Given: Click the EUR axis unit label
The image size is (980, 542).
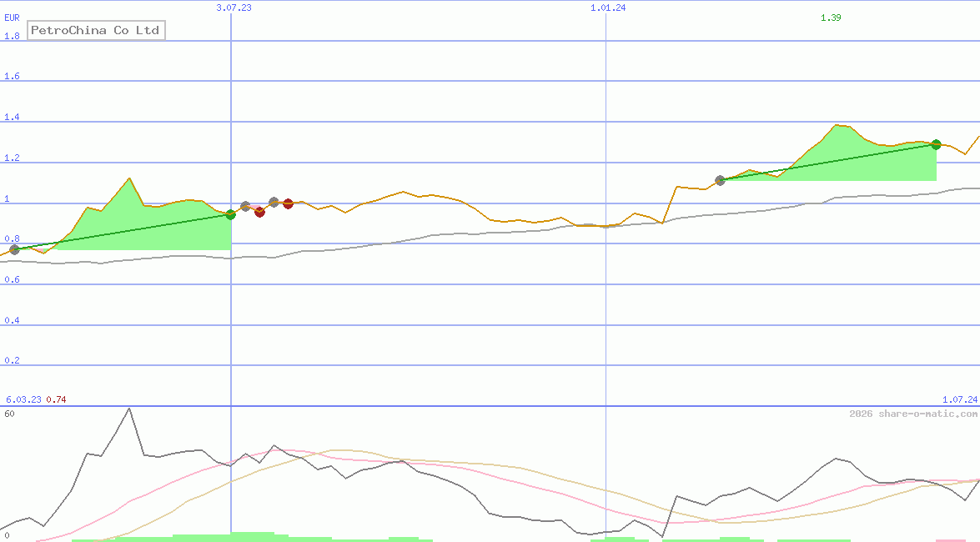Looking at the screenshot, I should pyautogui.click(x=11, y=18).
